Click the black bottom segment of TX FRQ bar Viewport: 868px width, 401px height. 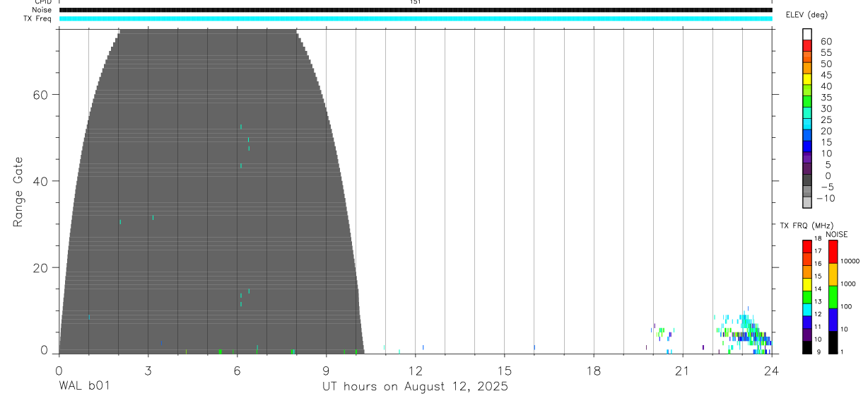coord(807,347)
